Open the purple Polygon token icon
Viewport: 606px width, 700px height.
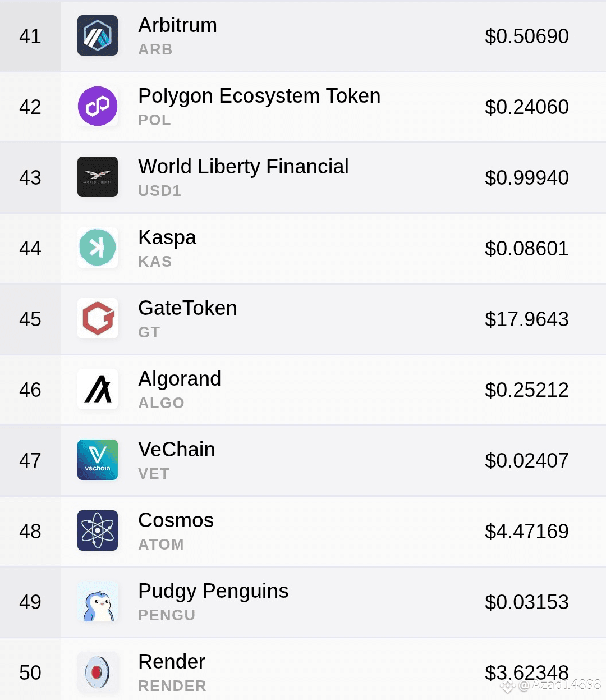tap(98, 106)
